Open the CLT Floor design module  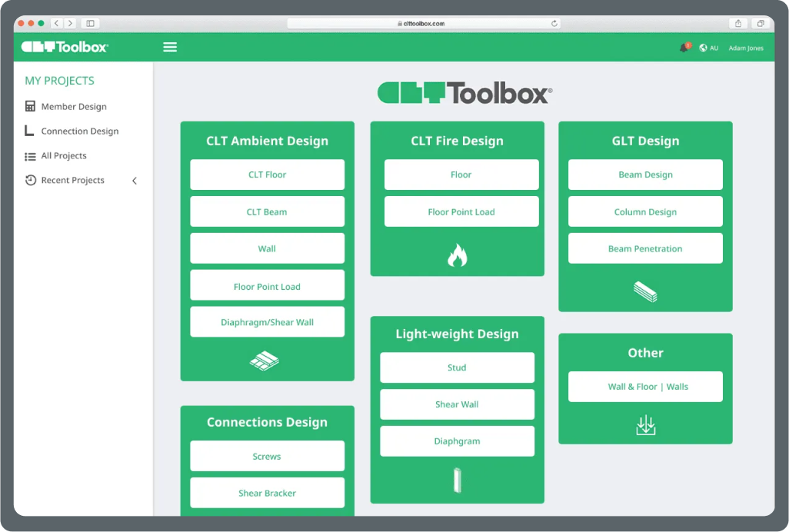tap(267, 175)
